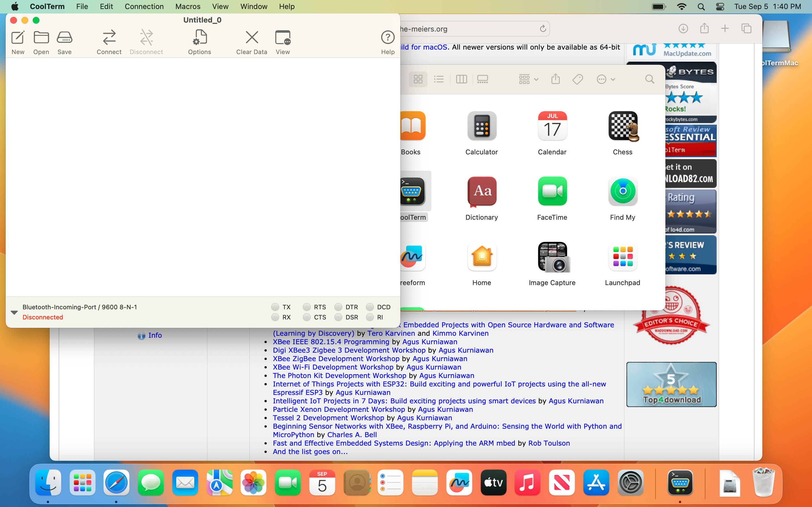Click the Clear Data X icon
The height and width of the screenshot is (507, 812).
pos(252,38)
